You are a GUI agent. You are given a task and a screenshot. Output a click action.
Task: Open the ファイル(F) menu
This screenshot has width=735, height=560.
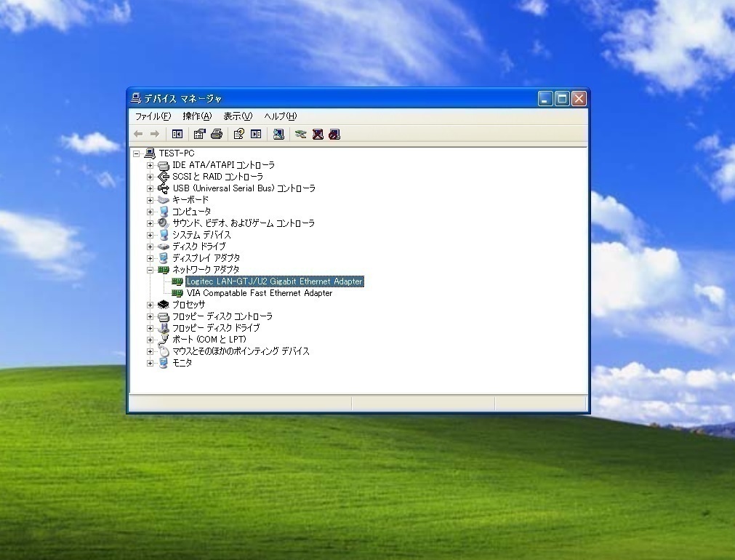[x=153, y=116]
